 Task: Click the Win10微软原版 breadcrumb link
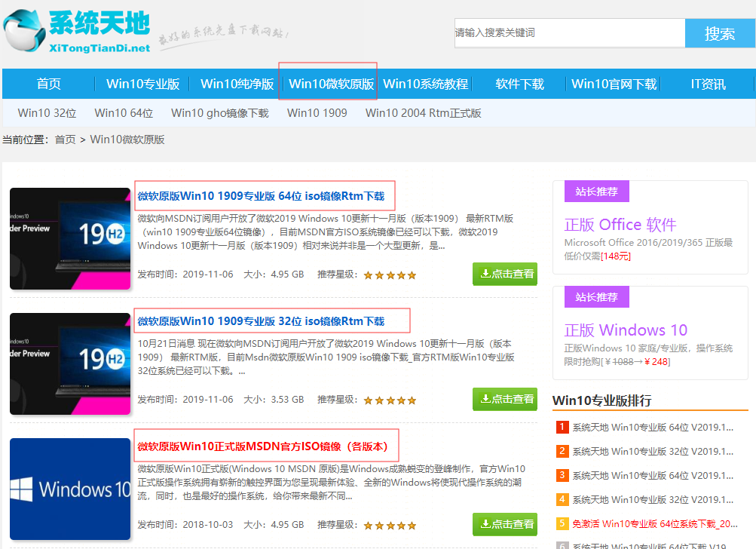[127, 140]
